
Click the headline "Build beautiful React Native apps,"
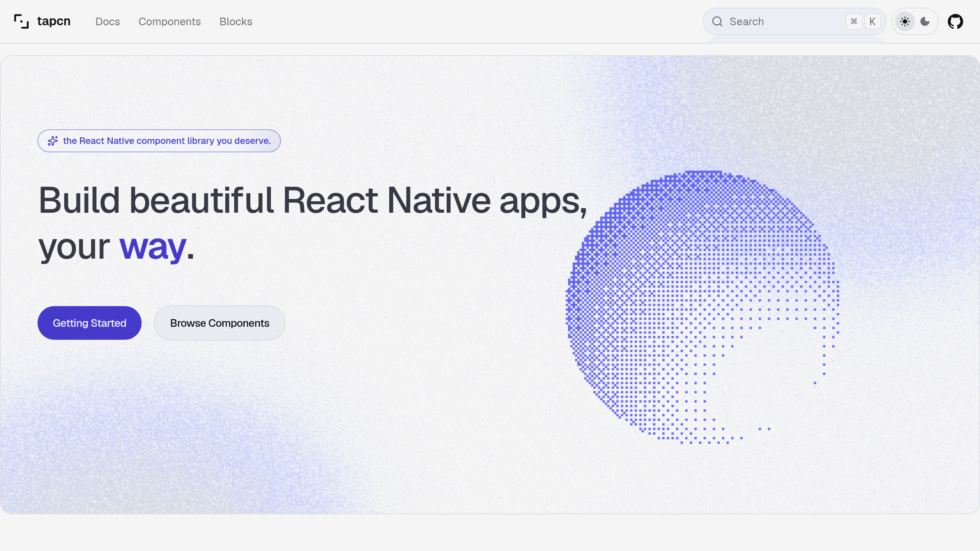(313, 201)
